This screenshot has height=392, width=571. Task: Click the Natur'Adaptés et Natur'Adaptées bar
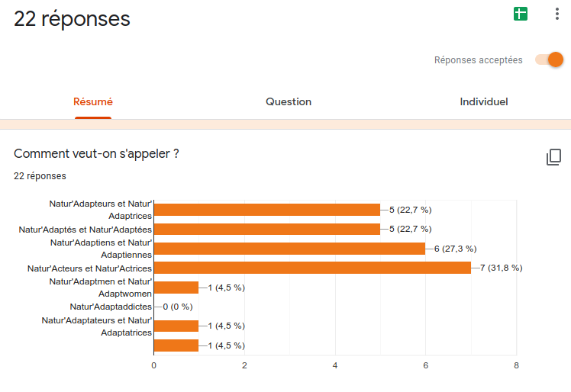[267, 229]
